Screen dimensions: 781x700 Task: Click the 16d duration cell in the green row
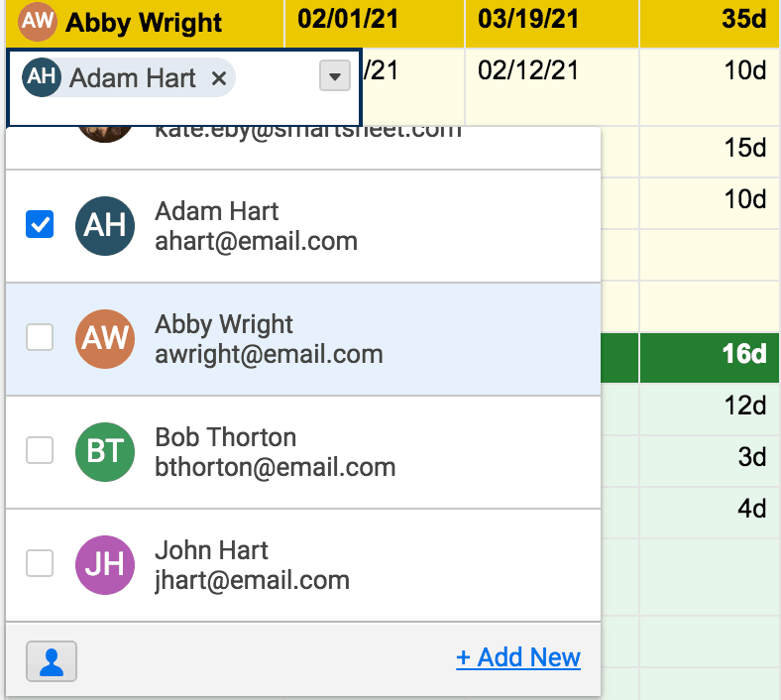tap(710, 358)
